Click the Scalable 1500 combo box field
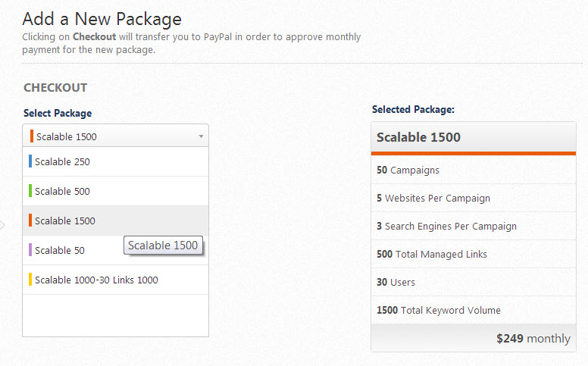The height and width of the screenshot is (366, 588). 106,136
